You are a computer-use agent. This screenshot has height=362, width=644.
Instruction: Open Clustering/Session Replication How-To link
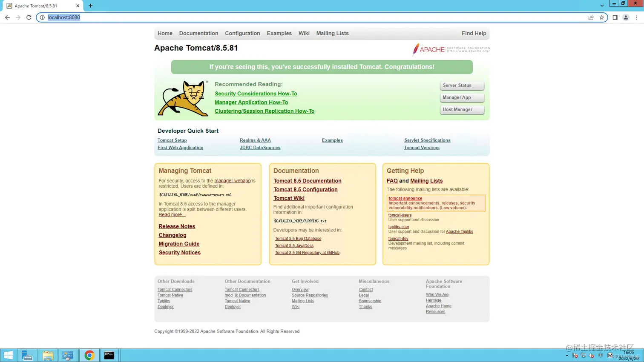[x=264, y=111]
